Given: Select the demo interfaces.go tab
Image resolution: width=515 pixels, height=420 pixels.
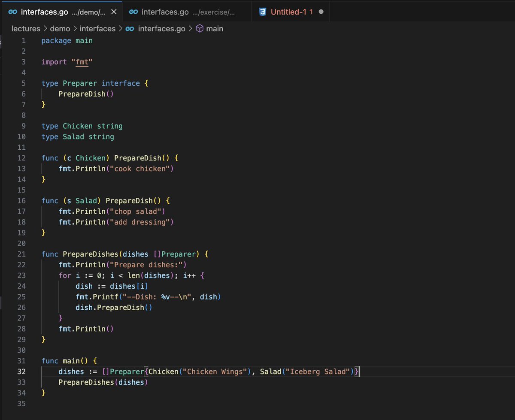Looking at the screenshot, I should point(61,12).
